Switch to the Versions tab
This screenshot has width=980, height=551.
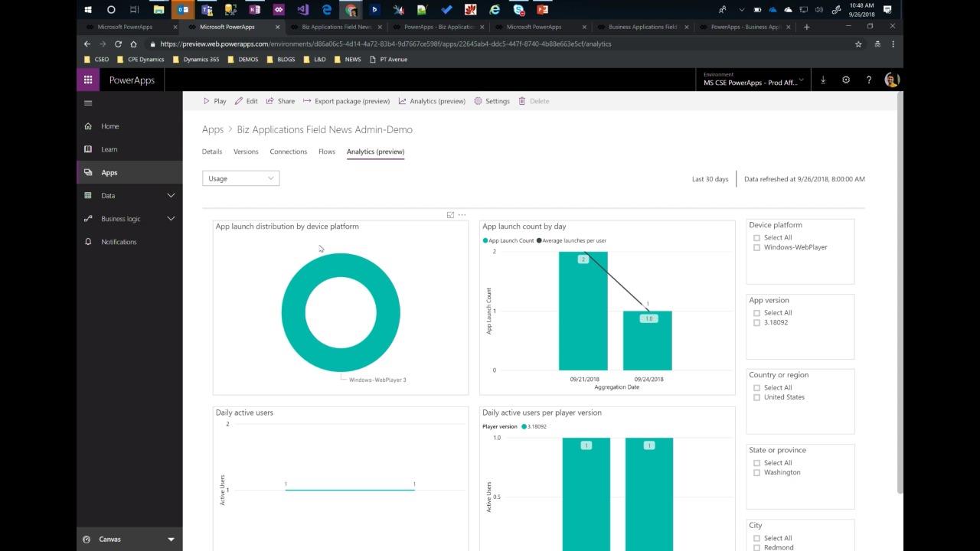pyautogui.click(x=246, y=152)
